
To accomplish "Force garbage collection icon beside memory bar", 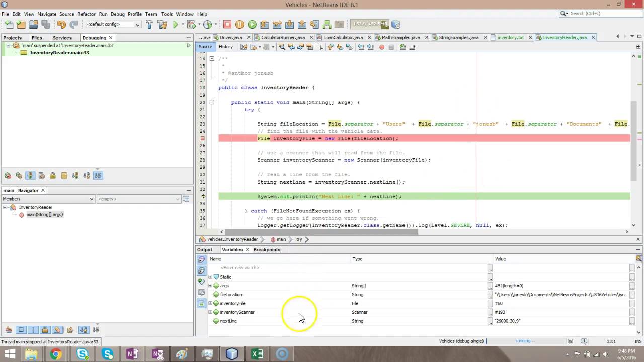I will pyautogui.click(x=396, y=24).
